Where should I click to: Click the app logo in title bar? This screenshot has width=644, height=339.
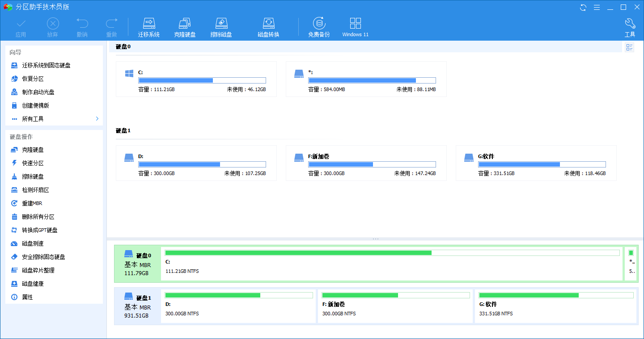tap(8, 7)
